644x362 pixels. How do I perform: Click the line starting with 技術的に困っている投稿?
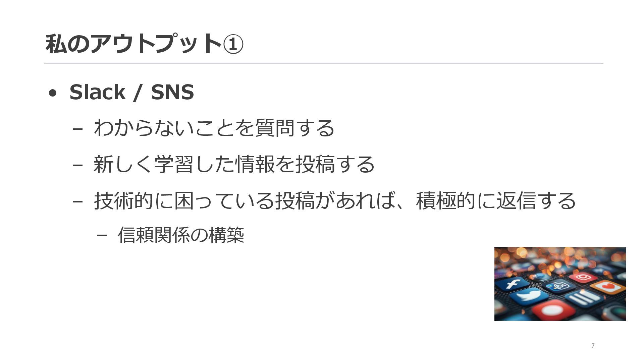[x=335, y=200]
